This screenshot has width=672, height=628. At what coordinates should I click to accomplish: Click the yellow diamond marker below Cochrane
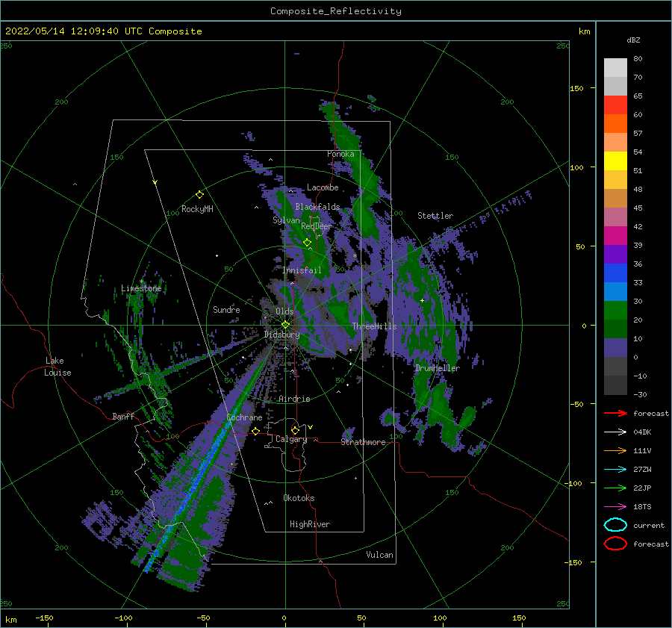(255, 432)
